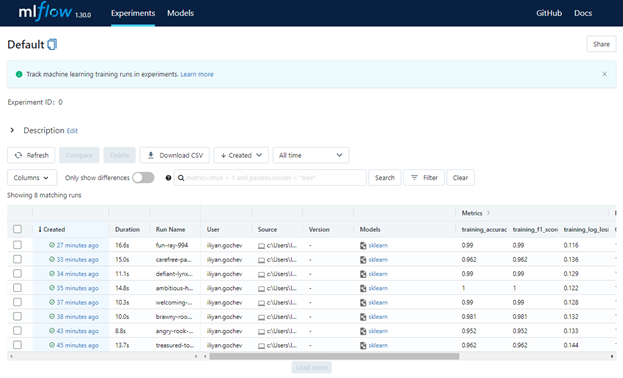Open the 43 minutes ago run
623x378 pixels.
[77, 331]
